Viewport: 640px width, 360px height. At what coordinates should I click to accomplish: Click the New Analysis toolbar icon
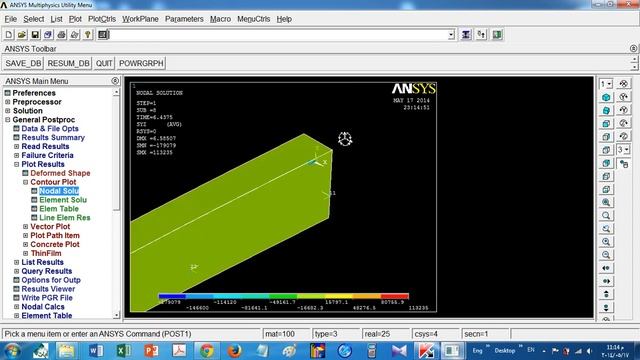click(x=9, y=35)
